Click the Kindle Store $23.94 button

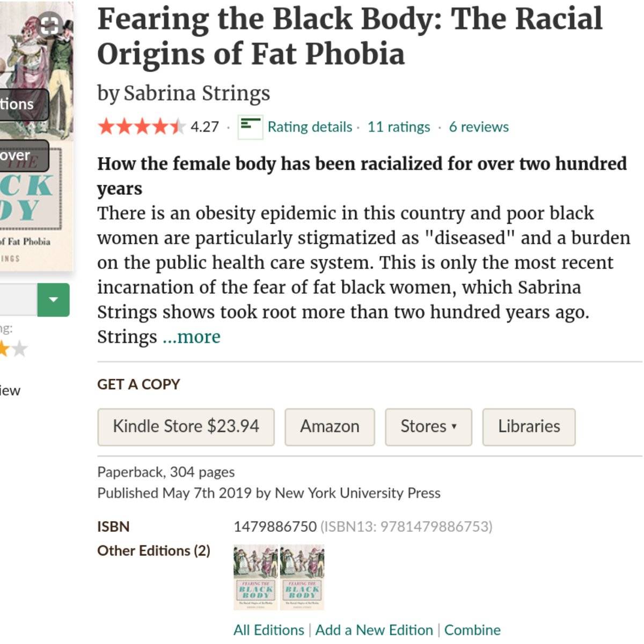pyautogui.click(x=186, y=427)
